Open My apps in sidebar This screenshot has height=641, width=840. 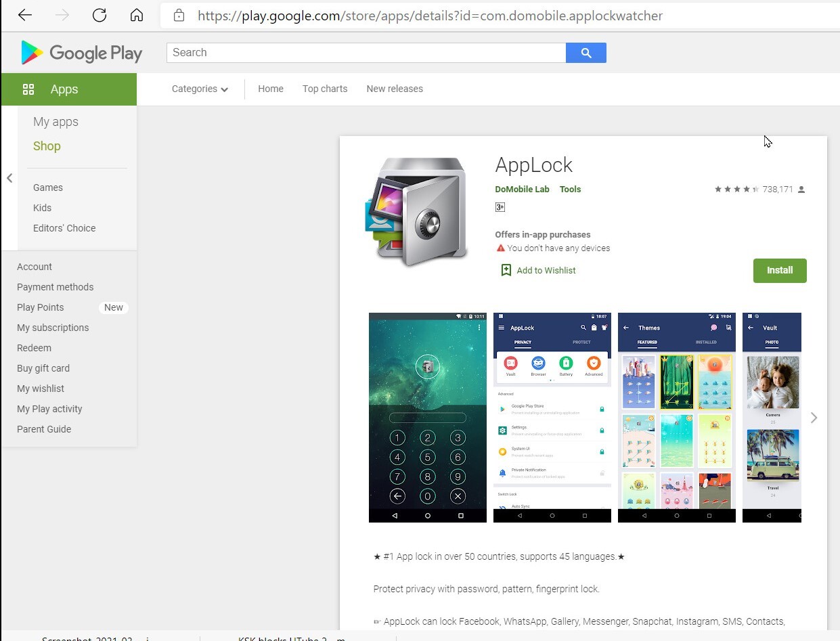coord(56,122)
